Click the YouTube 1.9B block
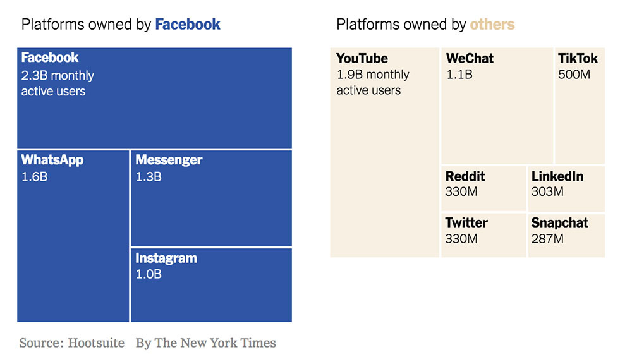Viewport: 632px width, 364px height. click(x=384, y=152)
